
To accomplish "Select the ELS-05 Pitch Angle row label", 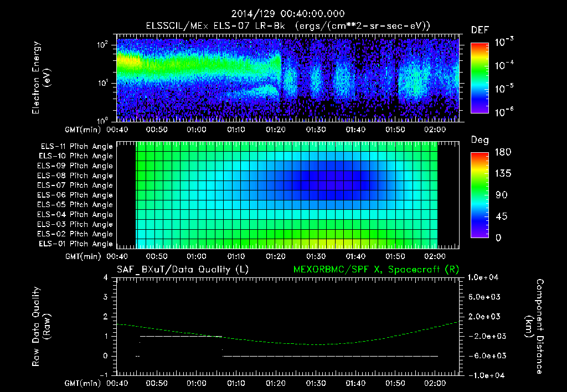I will 75,205.
